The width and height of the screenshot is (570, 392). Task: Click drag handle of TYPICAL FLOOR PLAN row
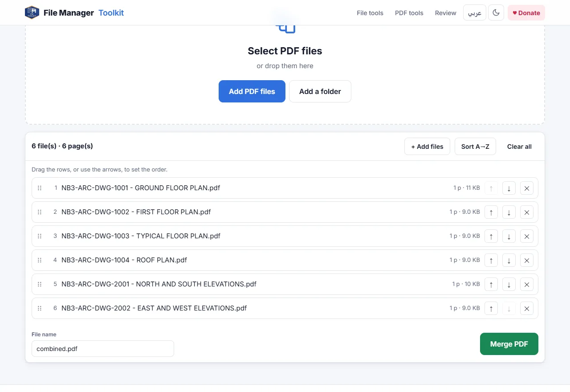click(40, 236)
